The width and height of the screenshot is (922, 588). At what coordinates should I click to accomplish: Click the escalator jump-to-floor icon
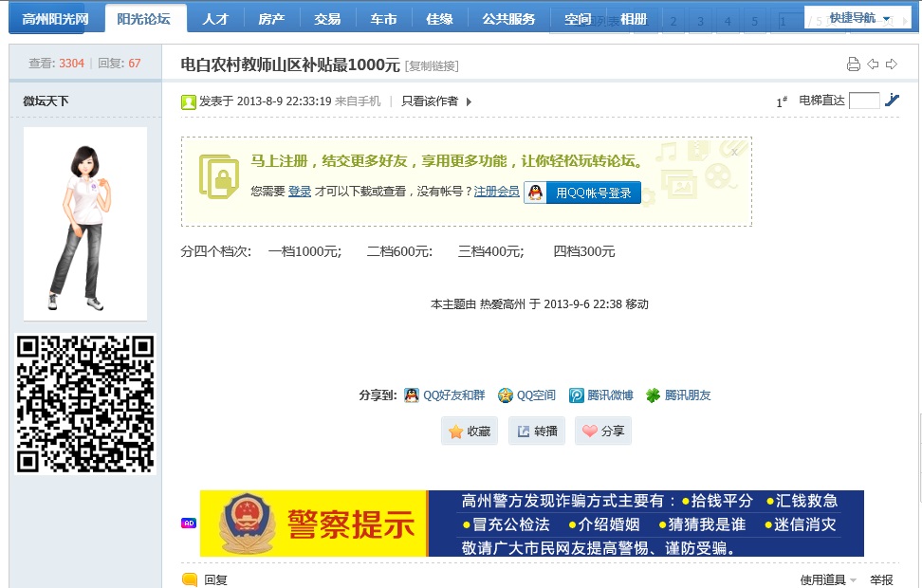pyautogui.click(x=892, y=100)
